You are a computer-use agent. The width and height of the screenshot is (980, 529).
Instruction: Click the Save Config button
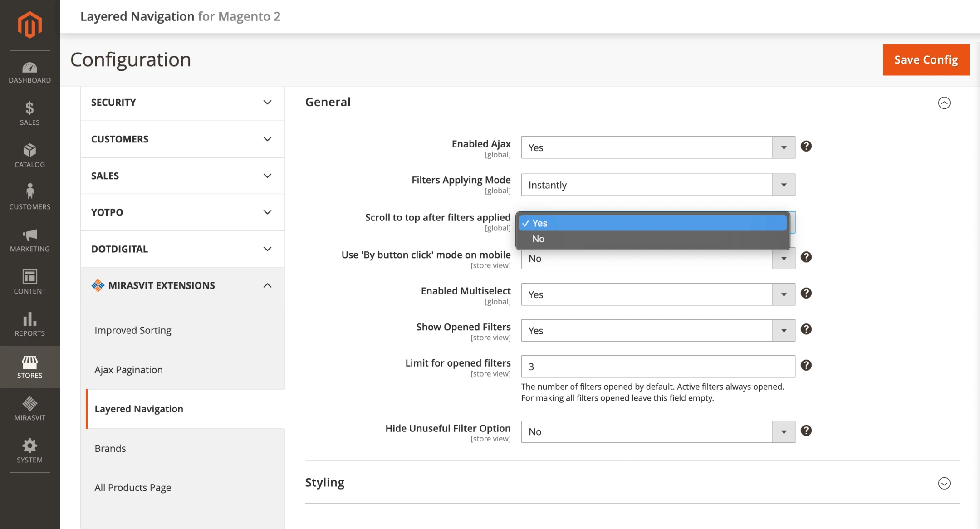926,60
